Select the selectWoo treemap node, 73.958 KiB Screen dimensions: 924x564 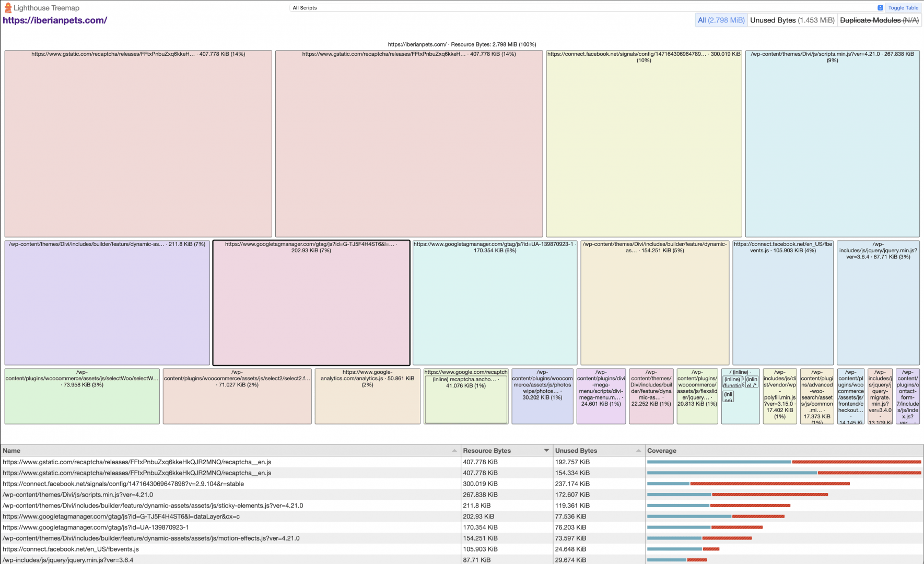point(82,396)
